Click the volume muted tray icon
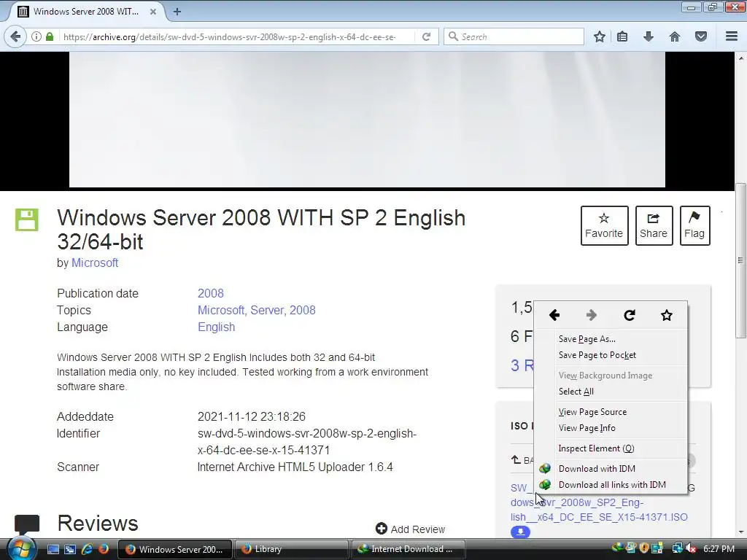747x560 pixels. pyautogui.click(x=692, y=548)
